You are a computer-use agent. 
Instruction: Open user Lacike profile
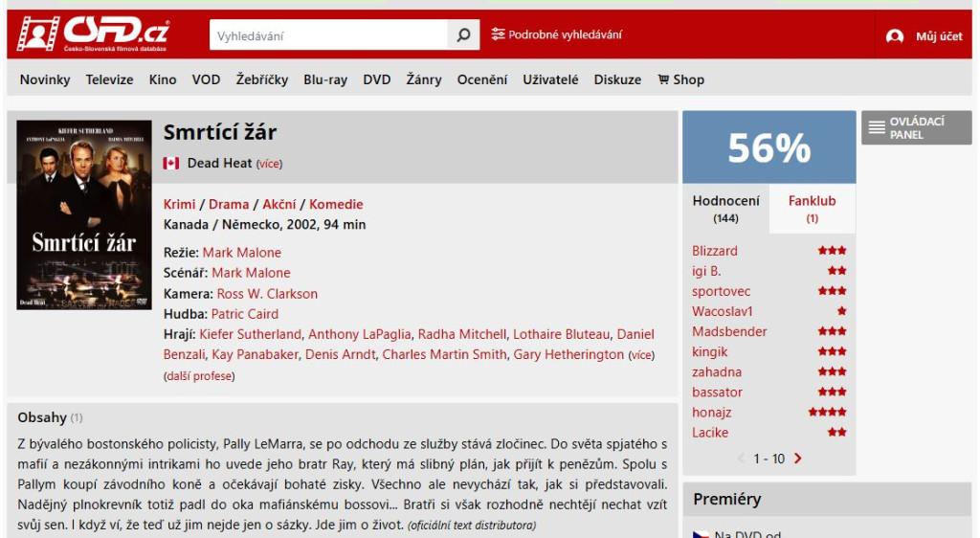[x=710, y=433]
